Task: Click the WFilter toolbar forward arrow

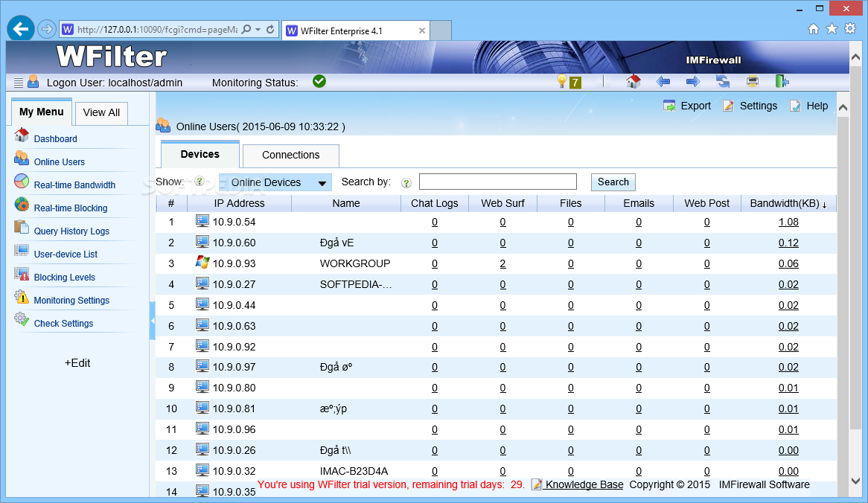Action: 692,82
